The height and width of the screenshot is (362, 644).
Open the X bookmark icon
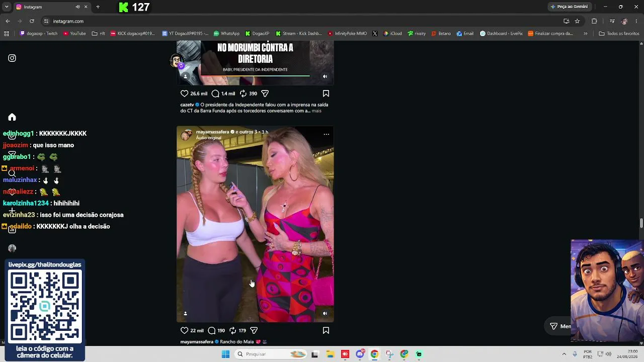click(375, 34)
